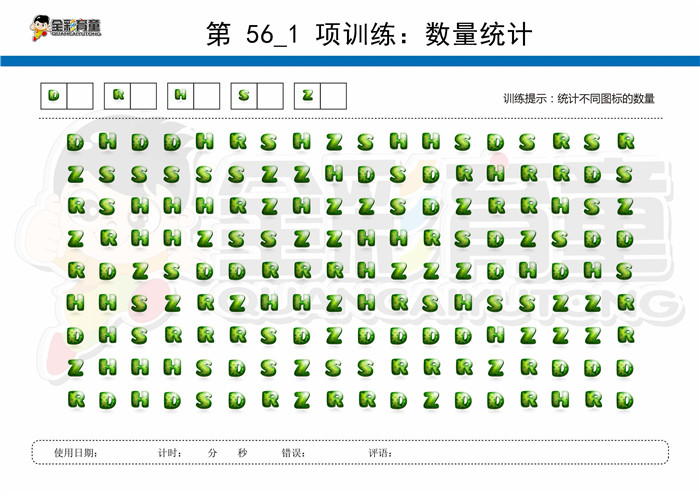The image size is (700, 494).
Task: Click the '秒' seconds label in the footer
Action: click(242, 453)
